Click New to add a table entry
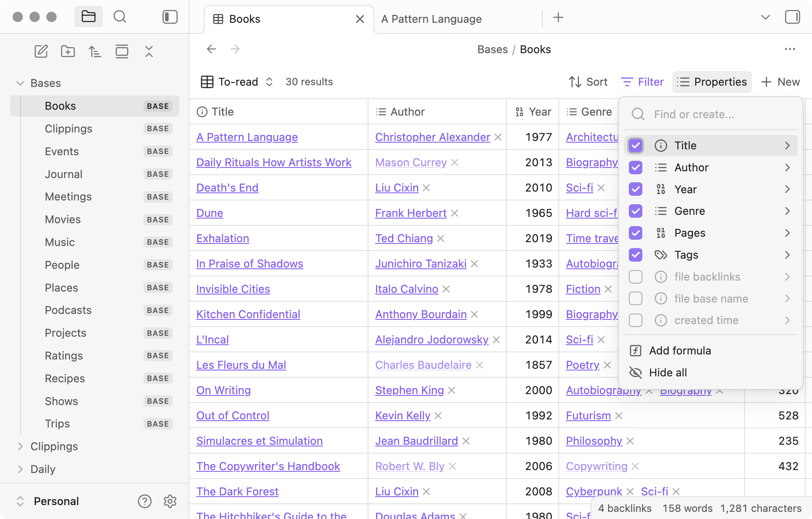 (780, 82)
